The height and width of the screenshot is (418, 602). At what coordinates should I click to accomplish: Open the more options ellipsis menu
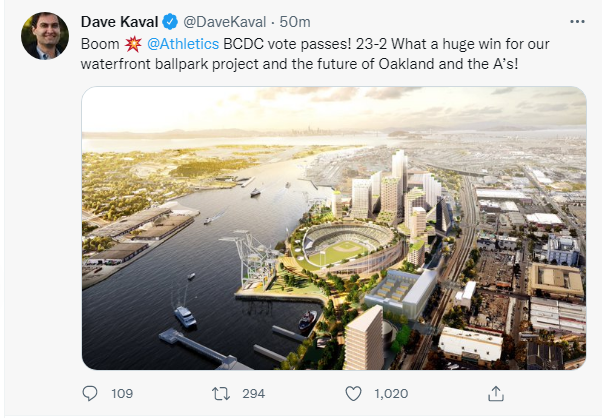576,21
